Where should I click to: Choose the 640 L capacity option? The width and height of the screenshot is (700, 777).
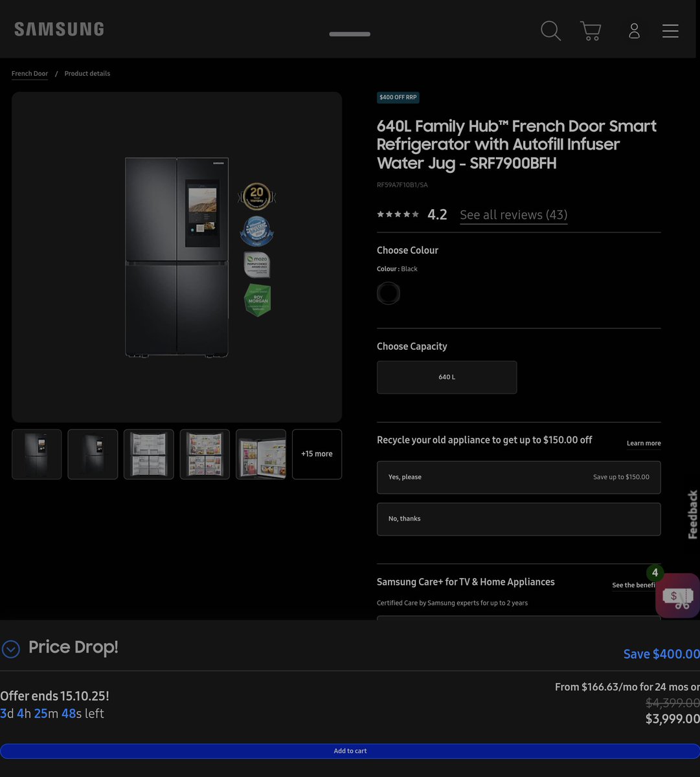447,377
